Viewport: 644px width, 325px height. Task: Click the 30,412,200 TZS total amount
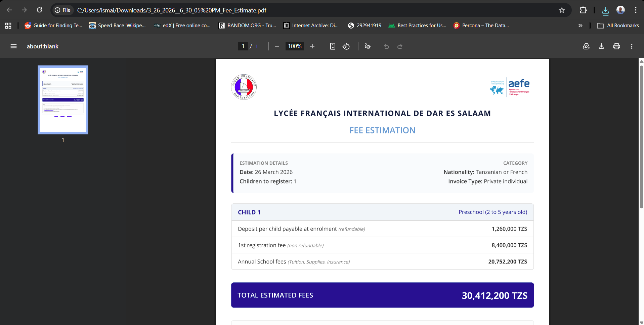click(495, 295)
